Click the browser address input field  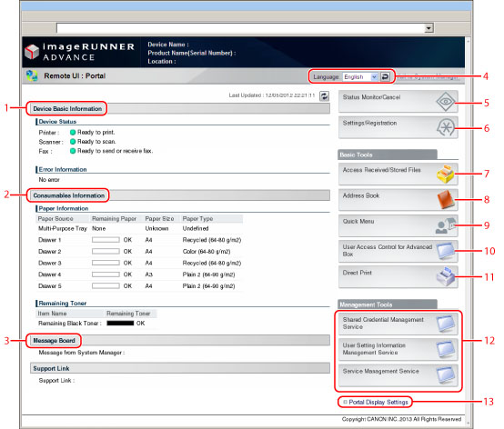[x=240, y=28]
